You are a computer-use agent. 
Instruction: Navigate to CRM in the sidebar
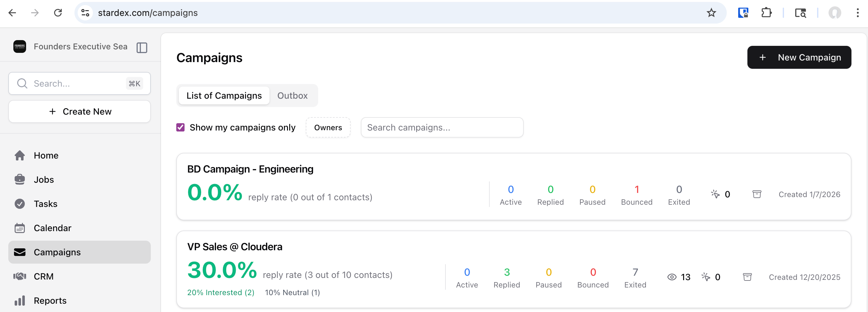[79, 277]
